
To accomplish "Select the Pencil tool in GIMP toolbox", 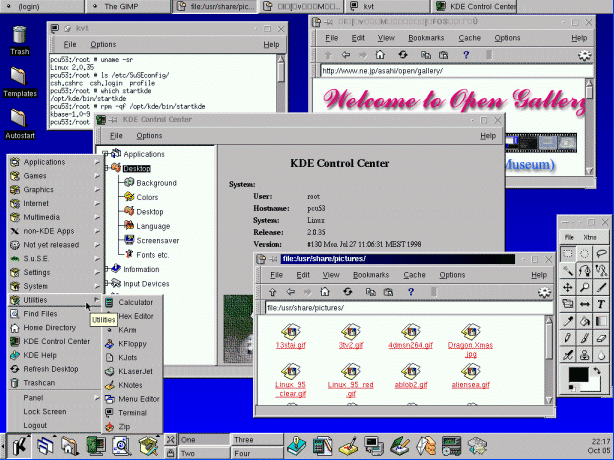I will [568, 338].
